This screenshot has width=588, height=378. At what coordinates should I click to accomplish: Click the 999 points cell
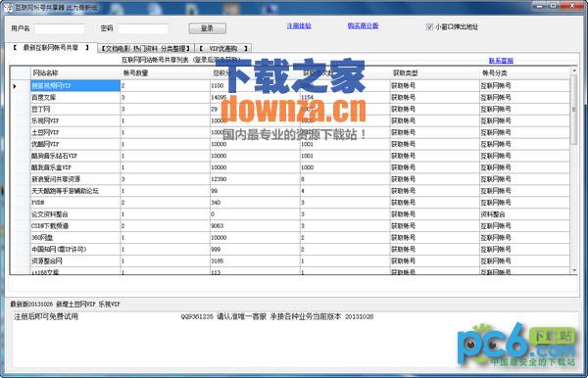tap(255, 249)
